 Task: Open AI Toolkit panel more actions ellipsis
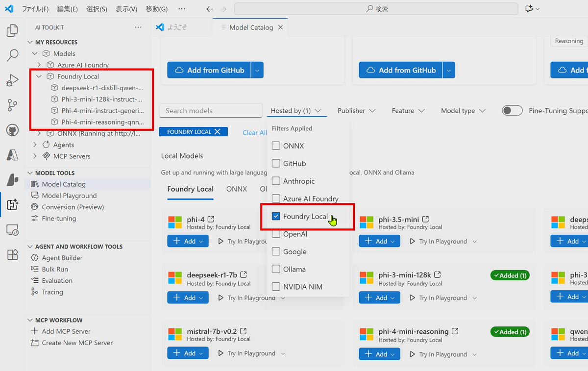[x=138, y=27]
